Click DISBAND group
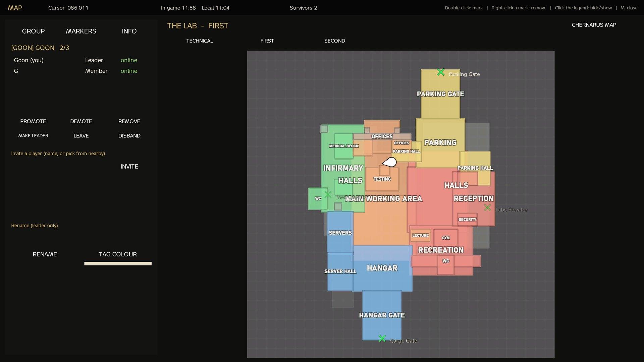 [129, 136]
